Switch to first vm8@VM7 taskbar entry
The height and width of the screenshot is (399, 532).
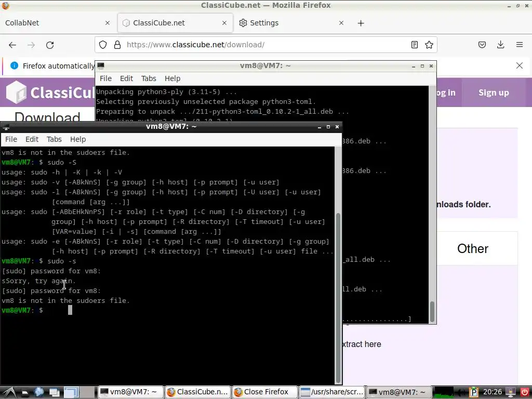[x=130, y=392]
